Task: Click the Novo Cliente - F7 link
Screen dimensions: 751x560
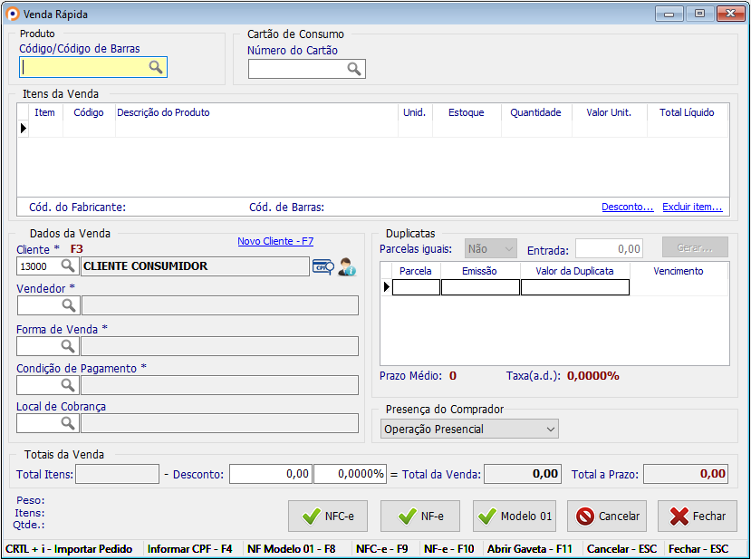Action: (275, 241)
